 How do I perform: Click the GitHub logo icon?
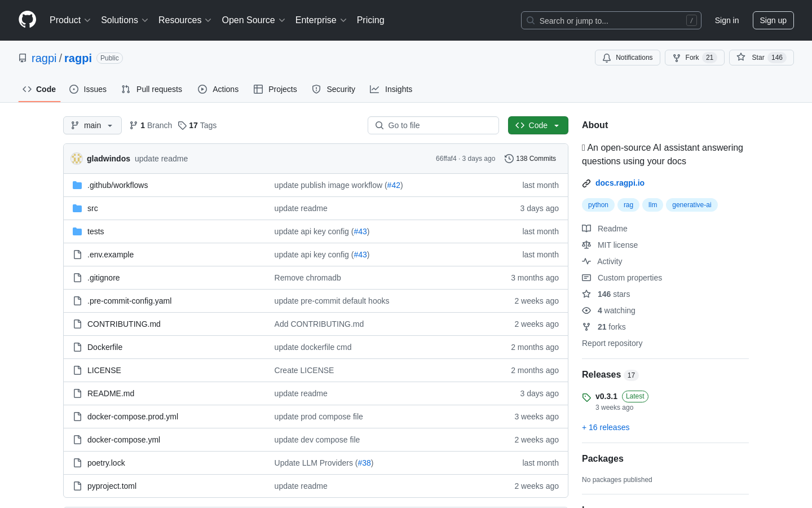[x=27, y=20]
